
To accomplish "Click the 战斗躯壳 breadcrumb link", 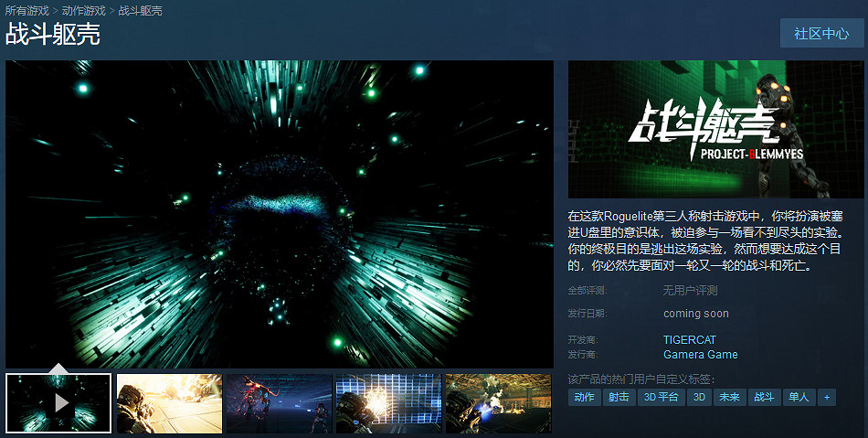I will coord(140,10).
